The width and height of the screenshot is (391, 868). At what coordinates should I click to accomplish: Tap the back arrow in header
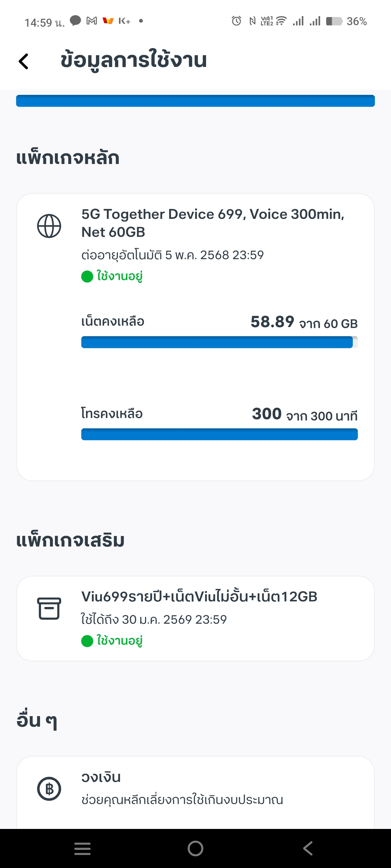[24, 61]
